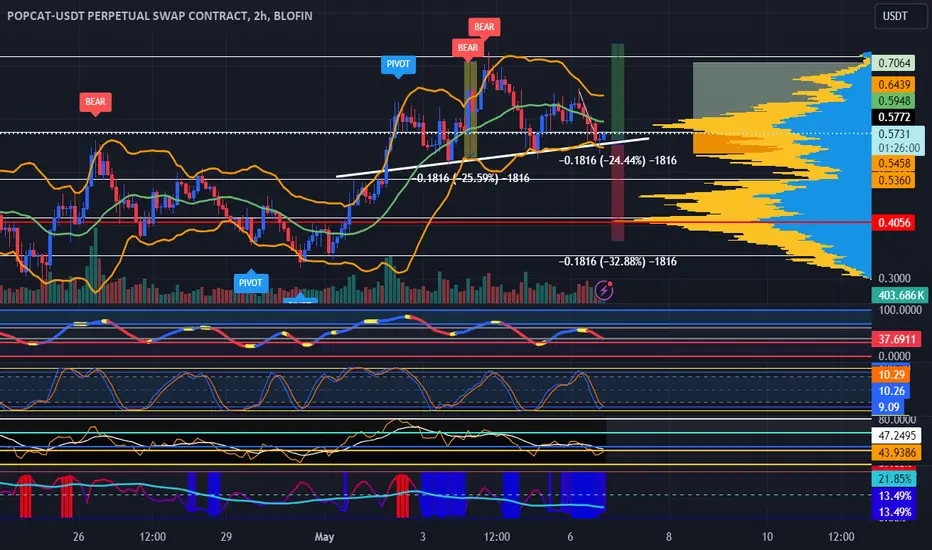The image size is (932, 550).
Task: Select the BEAR label directly above the yellow highlighted candles
Action: click(468, 48)
